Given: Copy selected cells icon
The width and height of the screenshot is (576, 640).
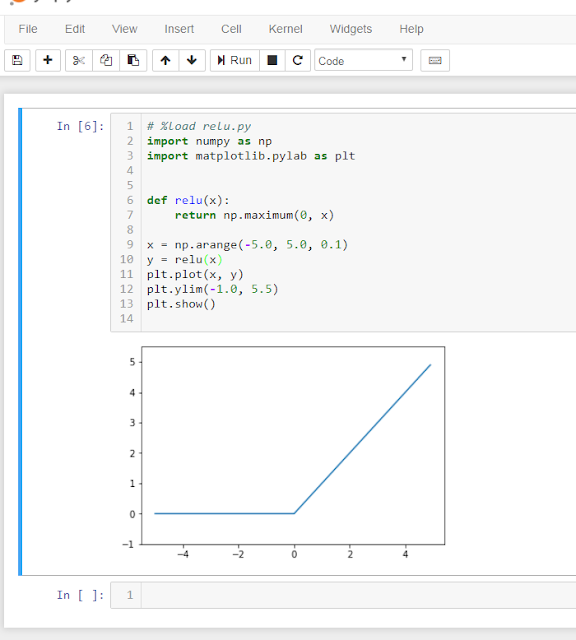Looking at the screenshot, I should [x=106, y=60].
